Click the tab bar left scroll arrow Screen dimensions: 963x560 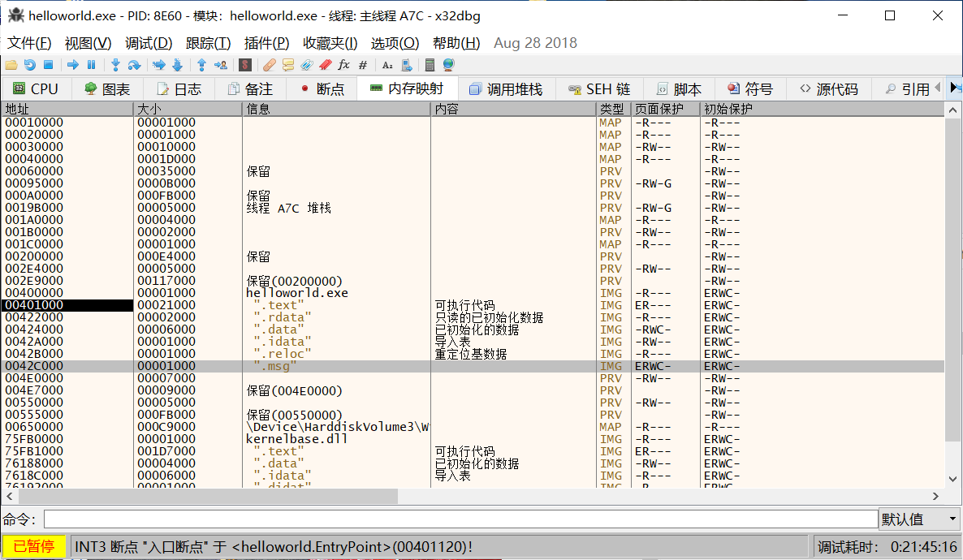(938, 88)
